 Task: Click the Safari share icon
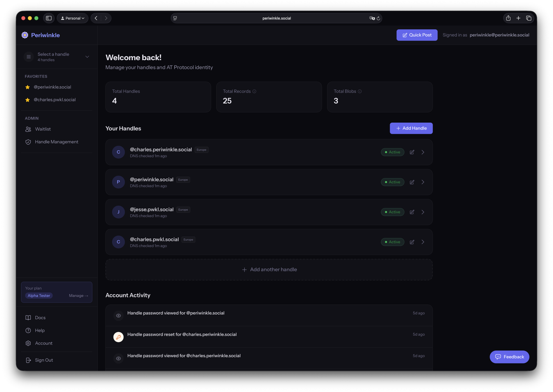508,18
